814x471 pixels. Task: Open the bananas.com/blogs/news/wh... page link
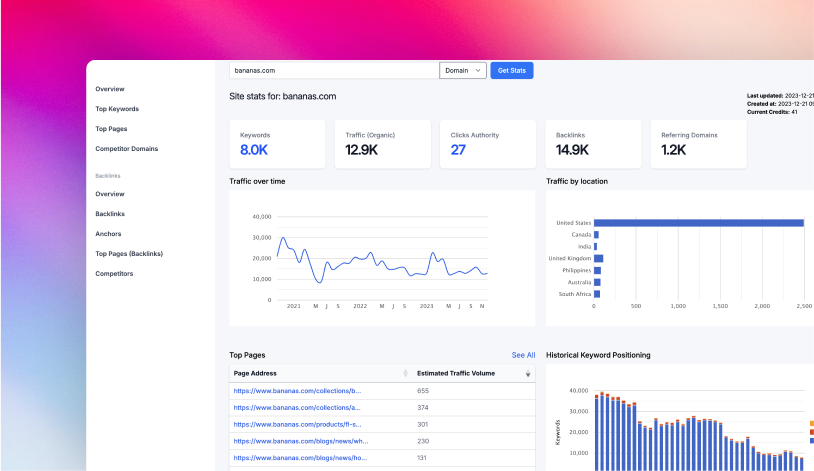(x=301, y=441)
